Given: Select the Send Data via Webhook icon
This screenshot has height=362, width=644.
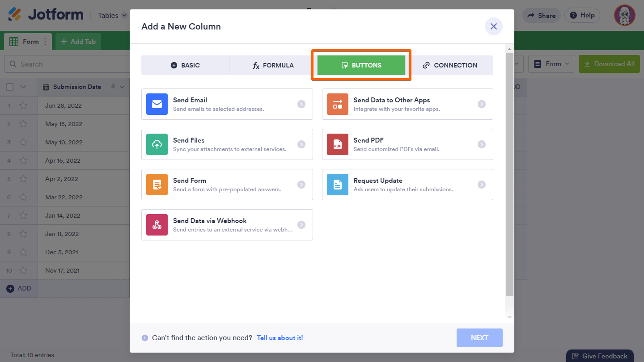Looking at the screenshot, I should pos(157,225).
